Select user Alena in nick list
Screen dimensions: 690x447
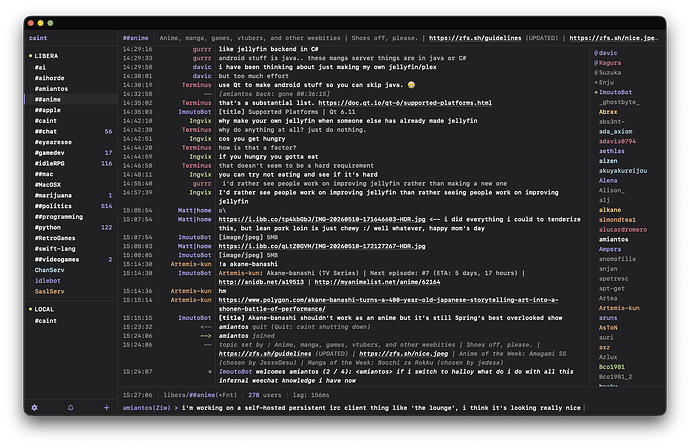[608, 180]
